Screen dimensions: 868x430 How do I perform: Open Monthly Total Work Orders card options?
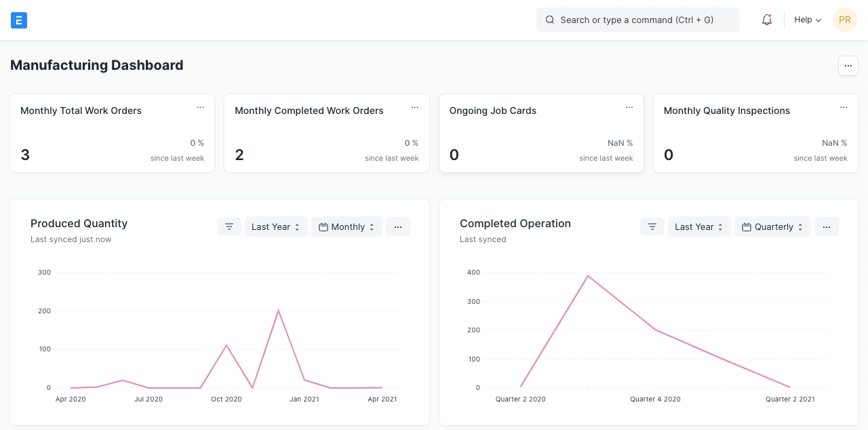pos(200,107)
